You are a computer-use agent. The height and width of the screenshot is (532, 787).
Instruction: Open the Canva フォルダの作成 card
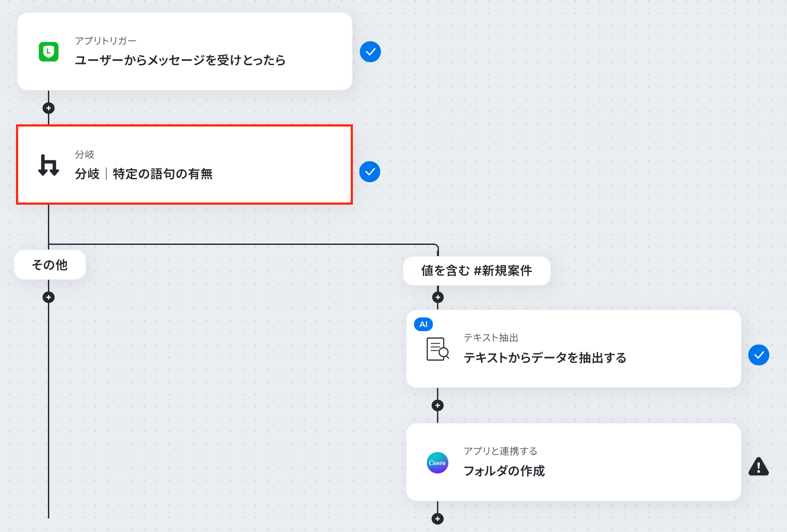coord(574,462)
